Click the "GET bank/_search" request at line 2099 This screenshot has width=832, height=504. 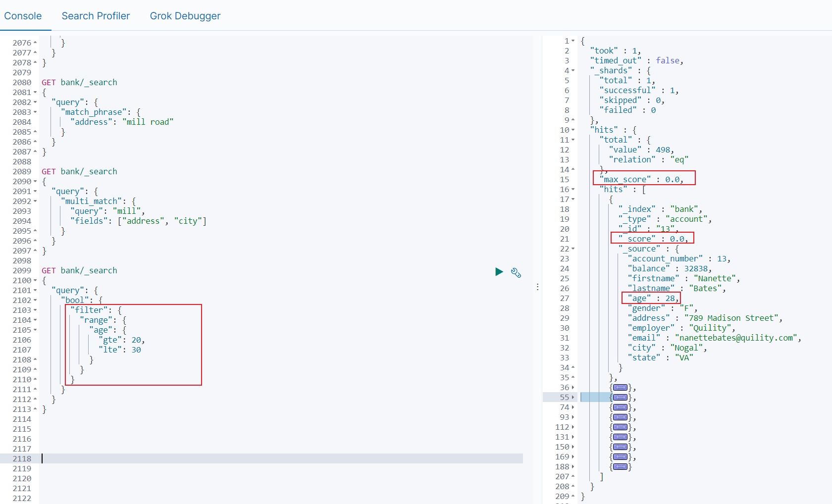(79, 270)
